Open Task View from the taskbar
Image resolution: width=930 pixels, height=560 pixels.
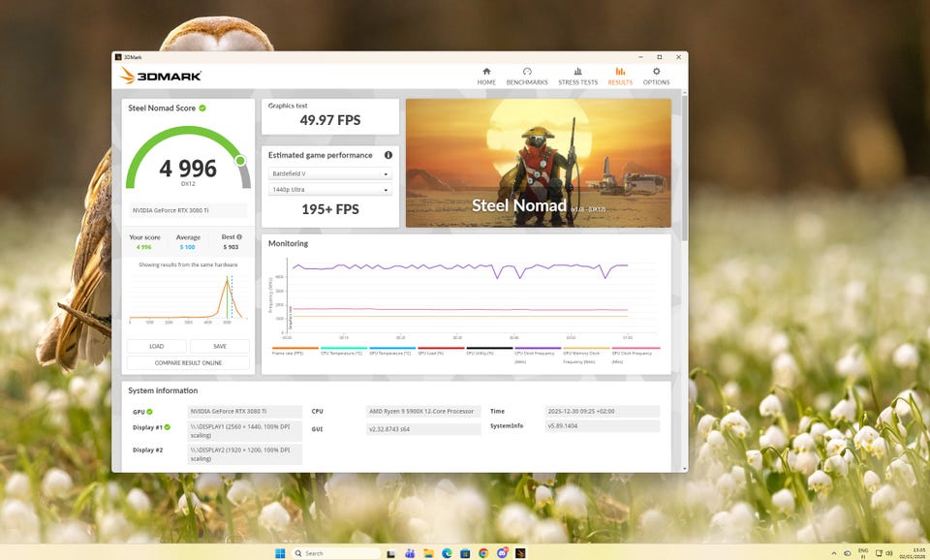coord(390,553)
